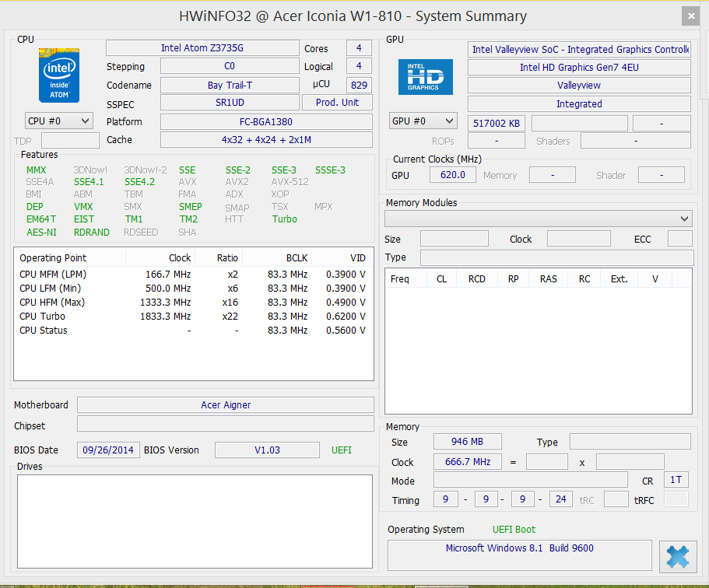Click the Clock column header in CPU table
This screenshot has height=588, width=709.
(160, 258)
